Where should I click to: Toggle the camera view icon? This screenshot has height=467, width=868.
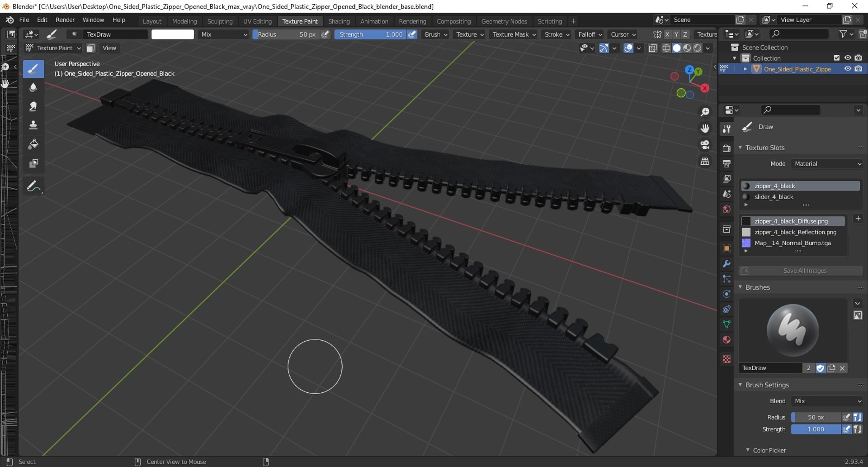tap(705, 145)
